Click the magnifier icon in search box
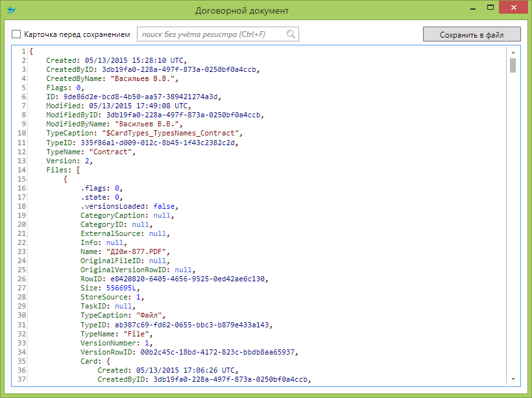This screenshot has height=398, width=532. click(291, 34)
